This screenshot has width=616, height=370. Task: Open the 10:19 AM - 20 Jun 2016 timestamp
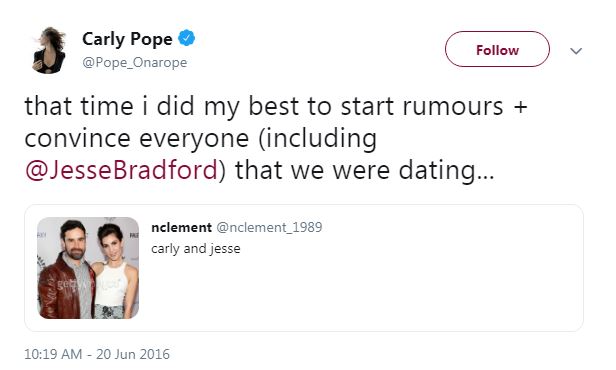pyautogui.click(x=97, y=354)
